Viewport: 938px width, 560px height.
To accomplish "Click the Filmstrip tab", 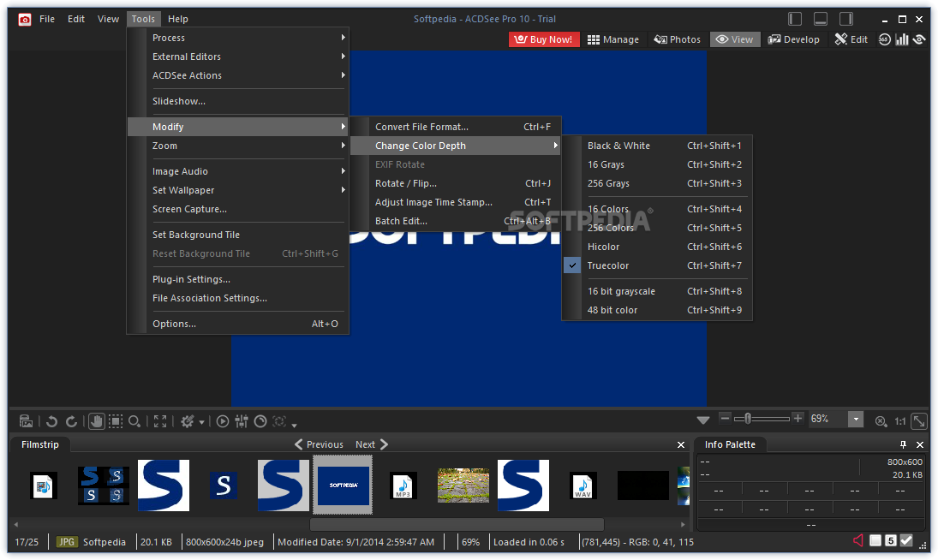I will click(40, 444).
